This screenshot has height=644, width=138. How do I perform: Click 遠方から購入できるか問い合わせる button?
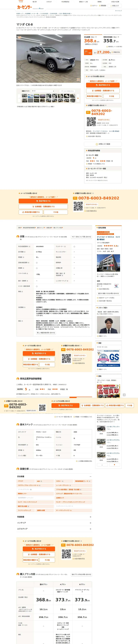pyautogui.click(x=108, y=293)
